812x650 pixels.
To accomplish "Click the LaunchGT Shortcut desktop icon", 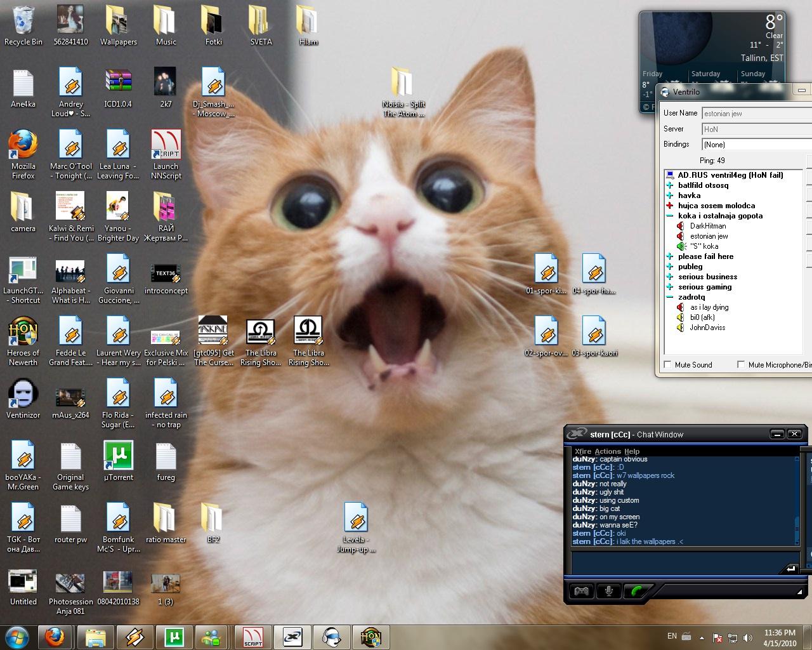I will coord(23,280).
